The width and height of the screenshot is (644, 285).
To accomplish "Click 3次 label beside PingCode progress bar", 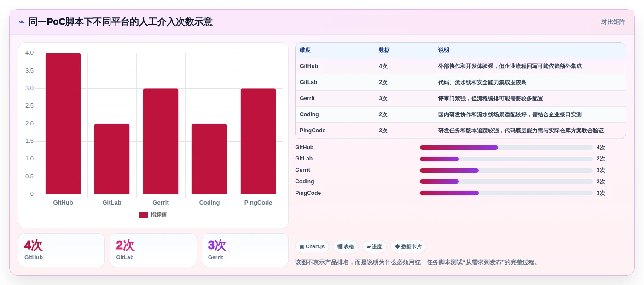I will 601,193.
